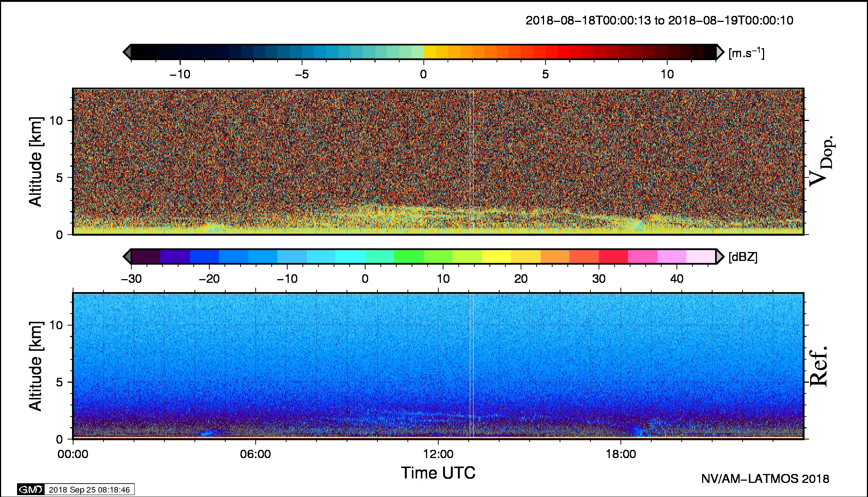Click the pink swatch near 40 dBZ
The image size is (868, 497).
pos(672,256)
